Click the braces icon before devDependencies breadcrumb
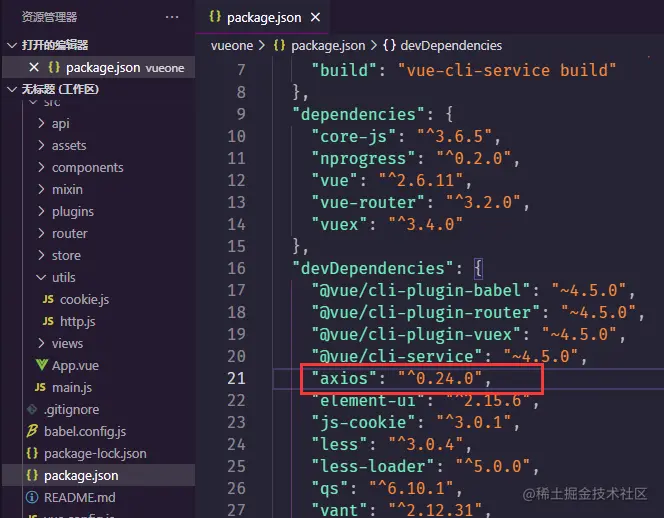This screenshot has width=664, height=518. (389, 45)
